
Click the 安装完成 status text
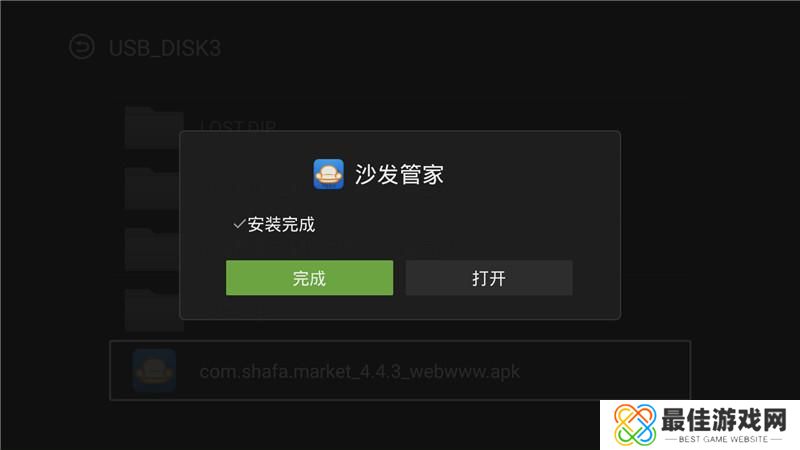pos(281,224)
